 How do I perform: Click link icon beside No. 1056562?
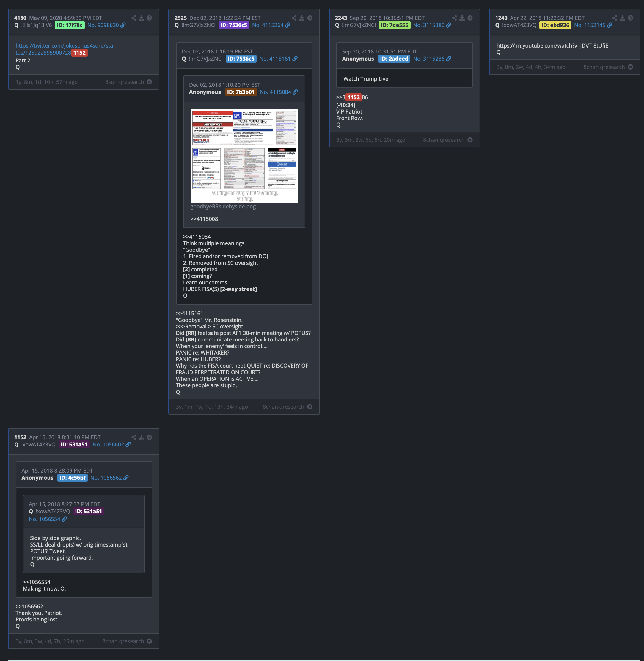point(126,478)
